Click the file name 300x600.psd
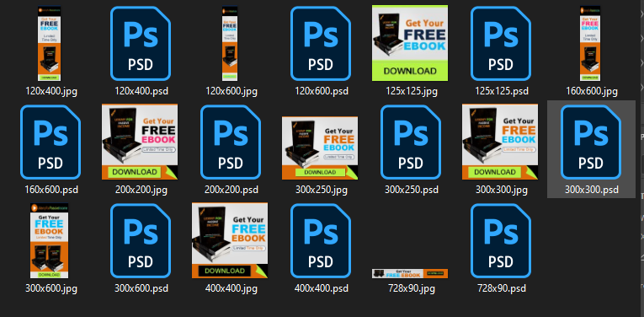Image resolution: width=644 pixels, height=317 pixels. point(141,288)
